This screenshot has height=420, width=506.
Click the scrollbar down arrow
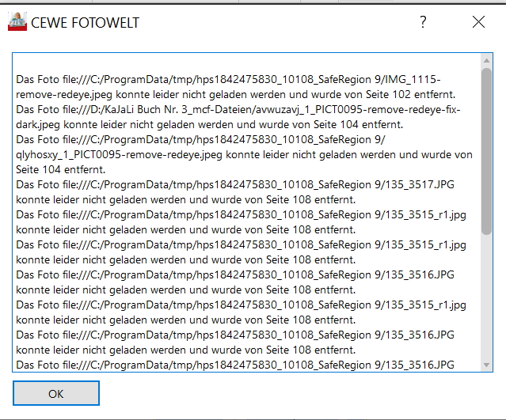pyautogui.click(x=486, y=364)
